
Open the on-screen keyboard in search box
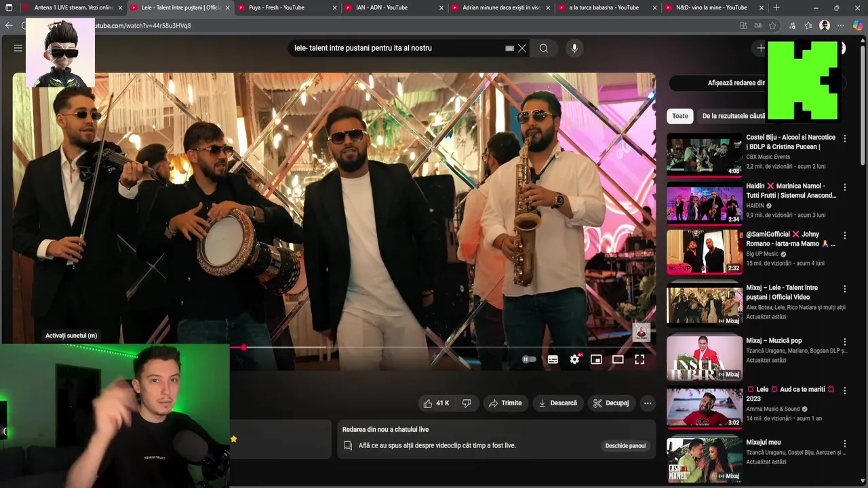click(x=509, y=48)
